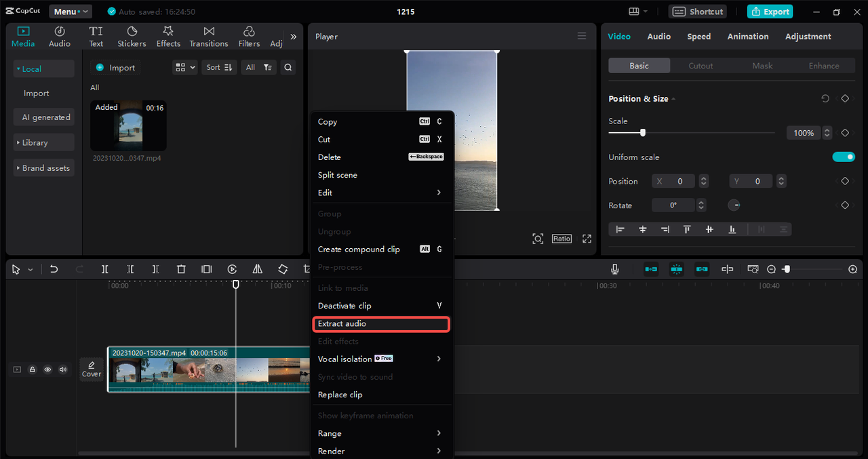Click the Preview axis split icon
This screenshot has width=868, height=459.
(x=727, y=269)
